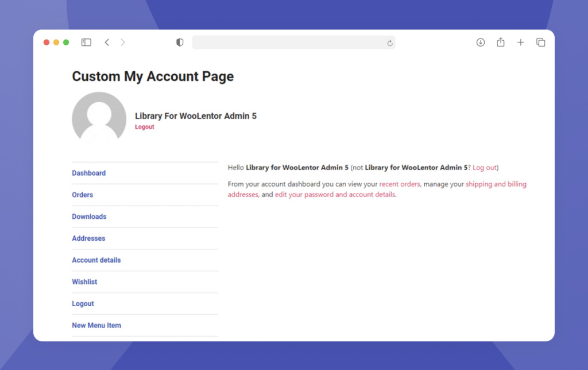Select Wishlist from account menu
The image size is (588, 370).
tap(84, 282)
